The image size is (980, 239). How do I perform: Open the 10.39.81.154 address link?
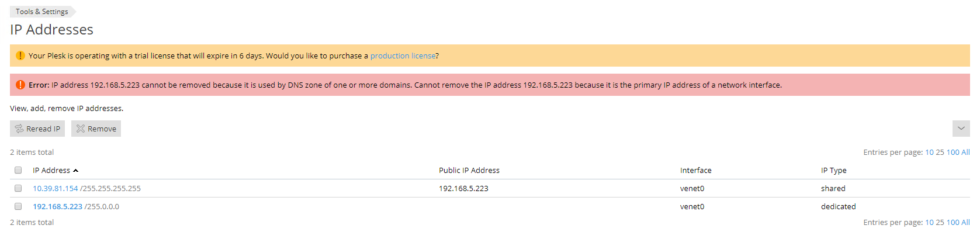pyautogui.click(x=55, y=189)
